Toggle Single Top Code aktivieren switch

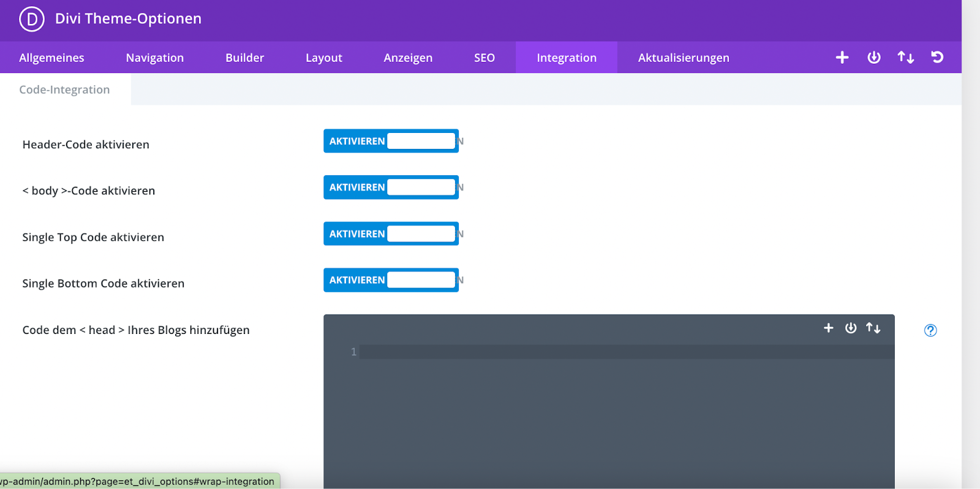click(x=391, y=233)
